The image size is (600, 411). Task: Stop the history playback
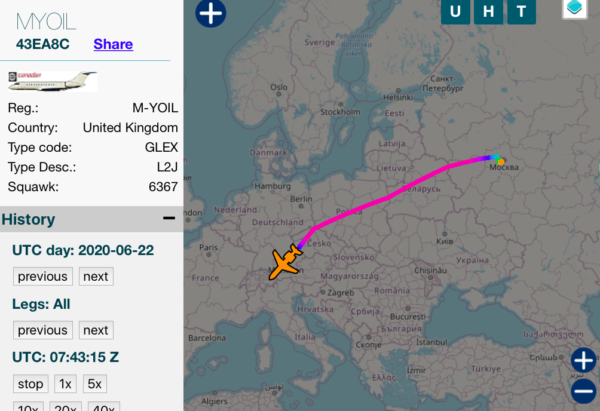31,384
